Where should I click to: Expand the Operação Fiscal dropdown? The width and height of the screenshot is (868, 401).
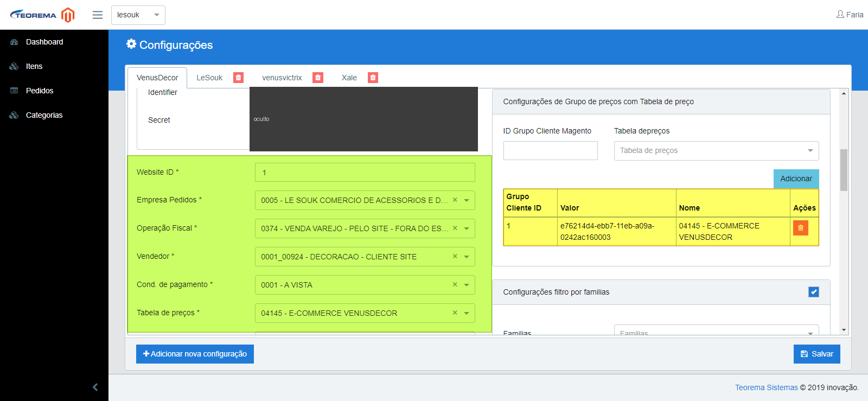click(467, 228)
